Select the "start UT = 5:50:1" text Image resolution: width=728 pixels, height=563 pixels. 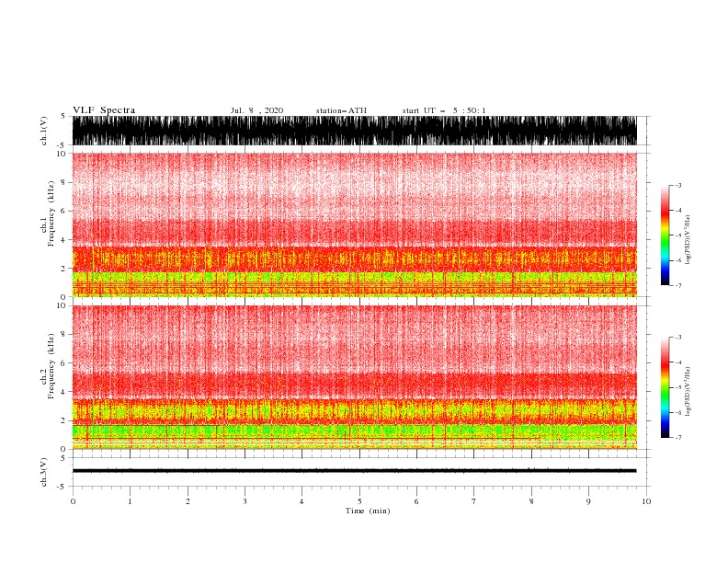tap(444, 110)
